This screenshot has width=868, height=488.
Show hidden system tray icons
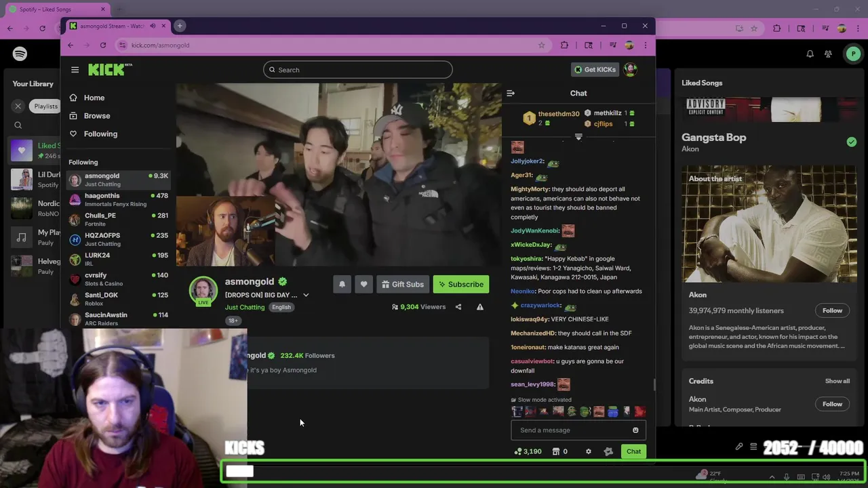click(x=772, y=477)
